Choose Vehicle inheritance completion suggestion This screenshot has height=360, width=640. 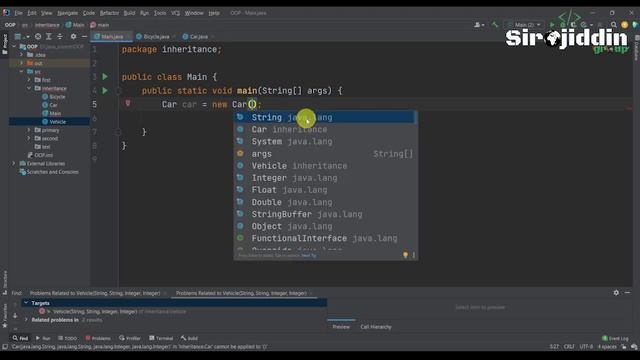pyautogui.click(x=325, y=166)
